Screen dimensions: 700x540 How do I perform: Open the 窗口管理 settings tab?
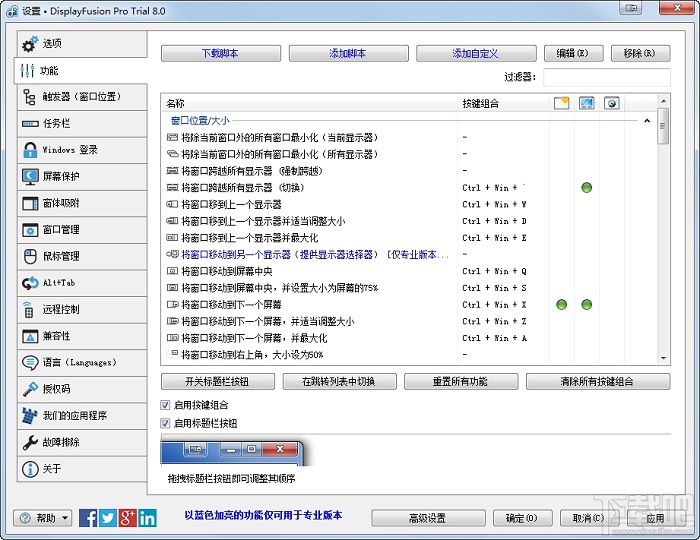click(80, 230)
